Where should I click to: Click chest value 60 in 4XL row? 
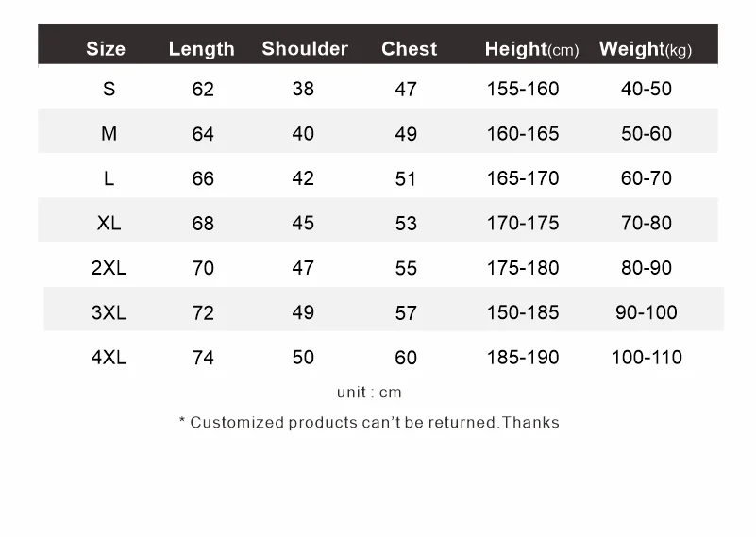coord(406,358)
